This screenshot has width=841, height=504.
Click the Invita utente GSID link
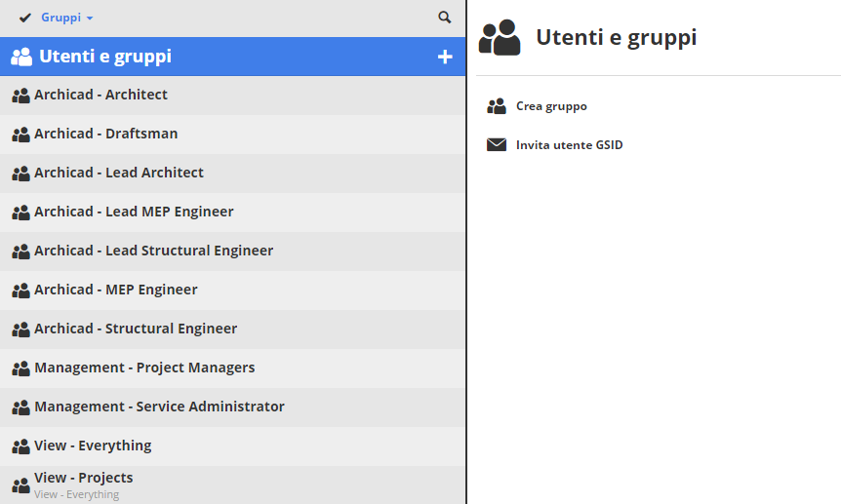click(x=569, y=145)
